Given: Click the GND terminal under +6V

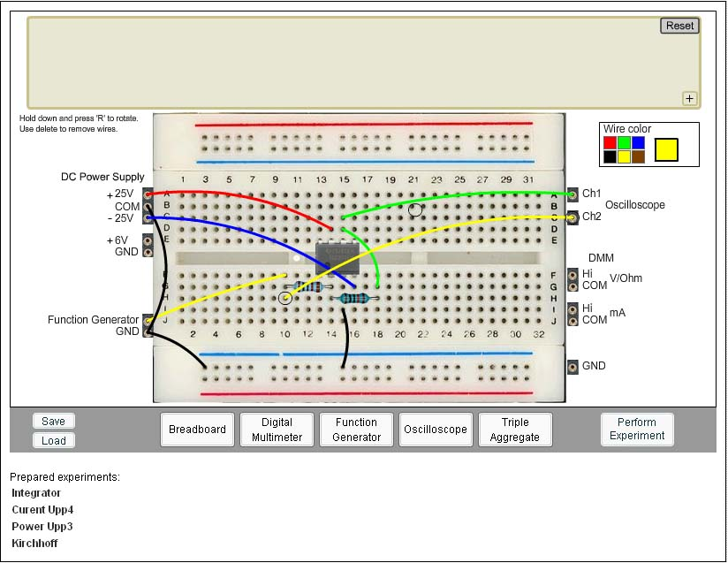Looking at the screenshot, I should coord(148,252).
